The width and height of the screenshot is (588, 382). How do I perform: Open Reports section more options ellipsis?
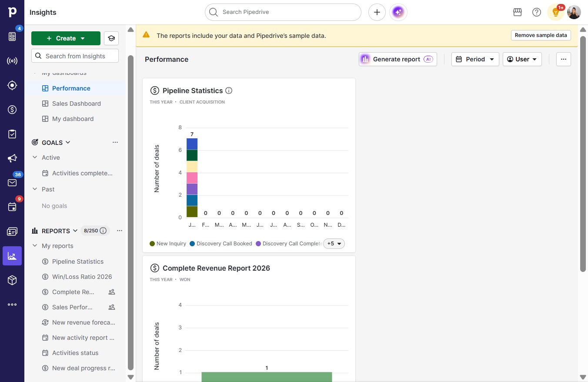click(x=120, y=231)
